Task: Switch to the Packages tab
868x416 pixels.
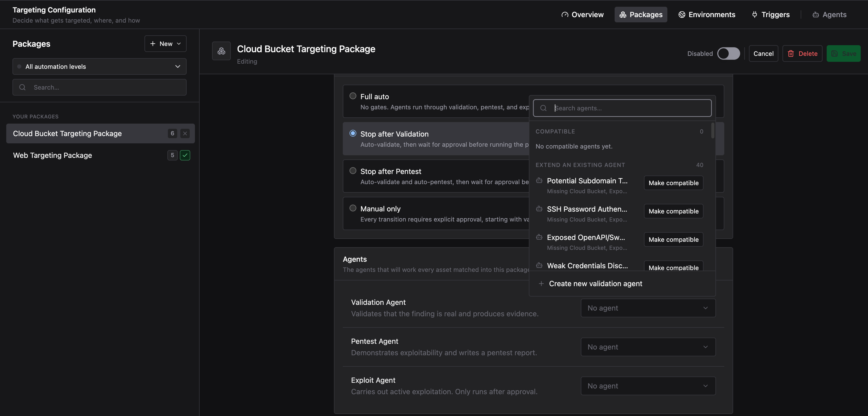Action: coord(641,15)
